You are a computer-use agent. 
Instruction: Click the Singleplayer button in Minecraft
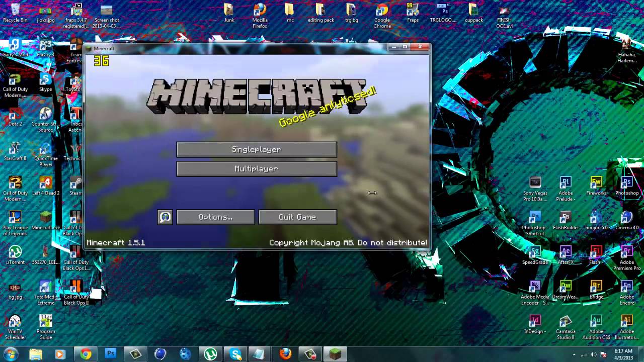(257, 149)
